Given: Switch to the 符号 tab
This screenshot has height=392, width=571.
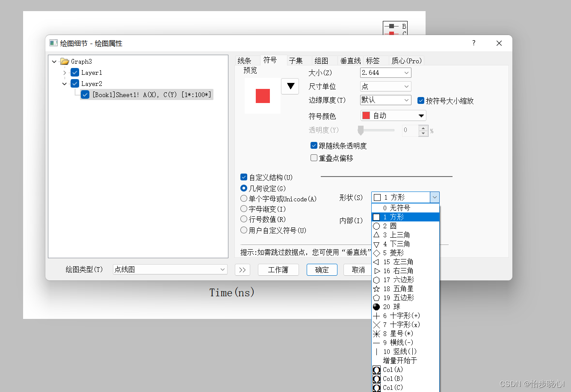Looking at the screenshot, I should (x=270, y=60).
